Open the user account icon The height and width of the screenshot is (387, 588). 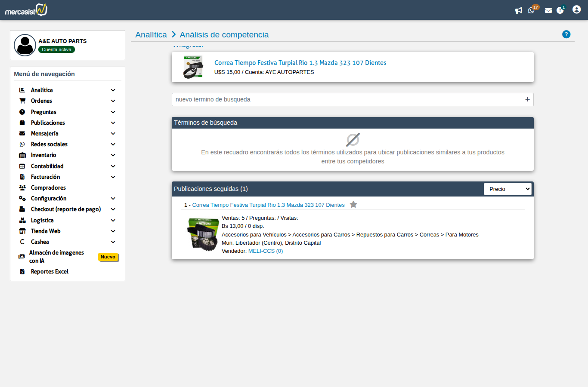click(577, 9)
